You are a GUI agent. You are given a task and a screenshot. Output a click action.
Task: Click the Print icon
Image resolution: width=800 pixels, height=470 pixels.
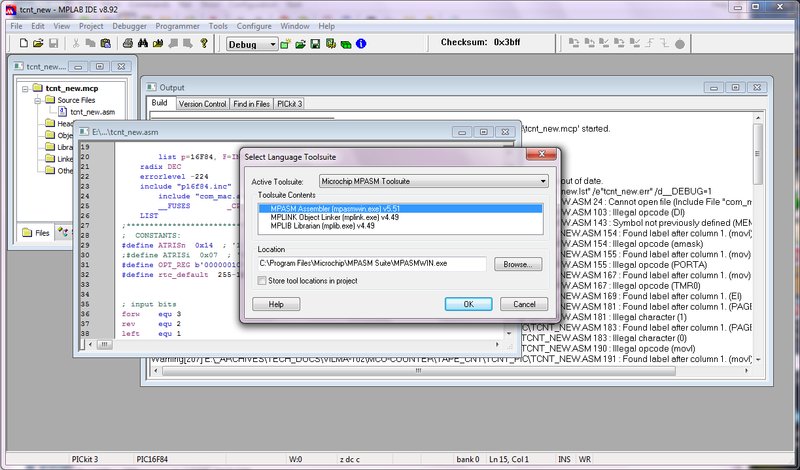pyautogui.click(x=128, y=43)
